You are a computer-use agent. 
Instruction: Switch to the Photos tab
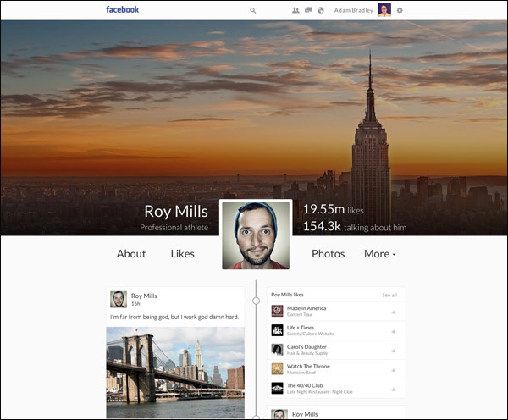[328, 254]
